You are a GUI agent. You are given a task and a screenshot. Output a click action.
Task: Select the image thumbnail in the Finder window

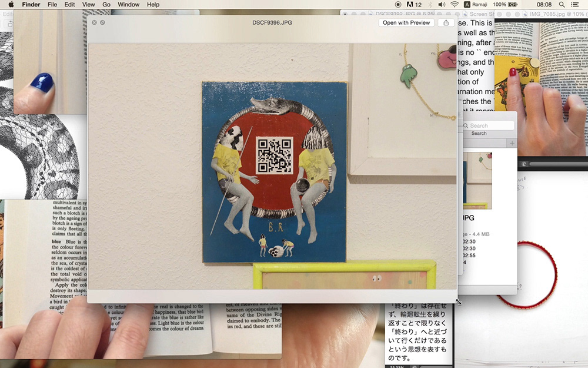click(x=477, y=181)
